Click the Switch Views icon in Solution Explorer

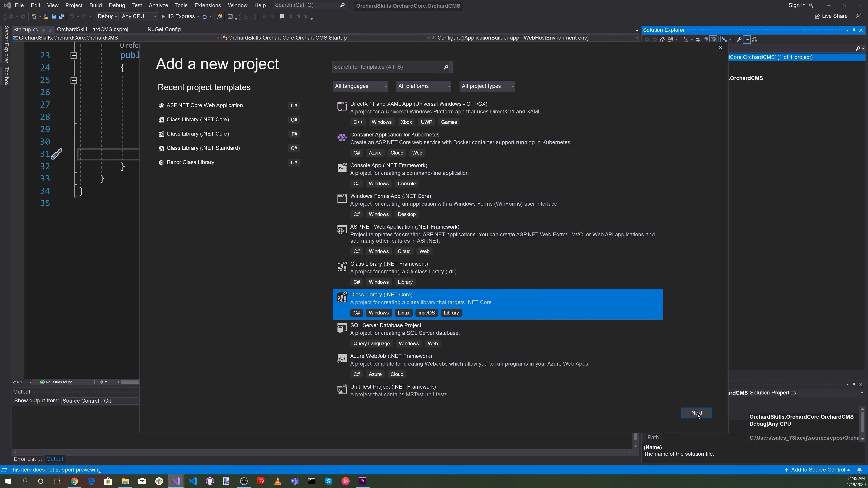coord(670,39)
